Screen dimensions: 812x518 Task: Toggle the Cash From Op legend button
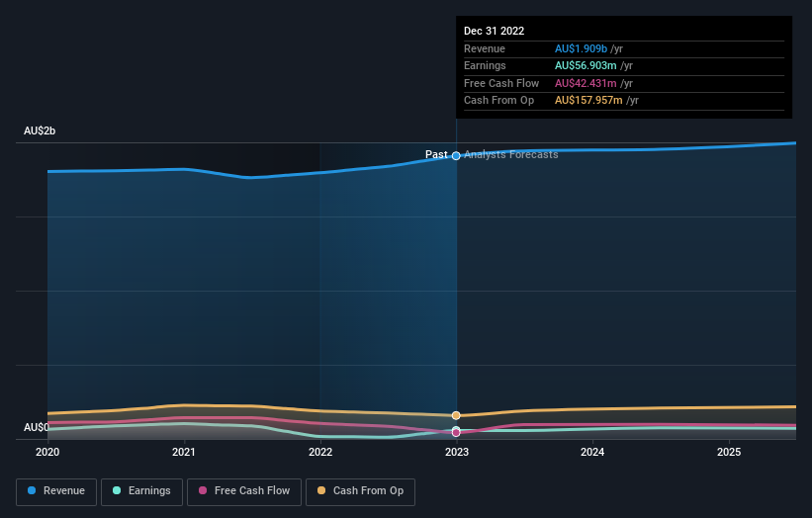(x=360, y=491)
